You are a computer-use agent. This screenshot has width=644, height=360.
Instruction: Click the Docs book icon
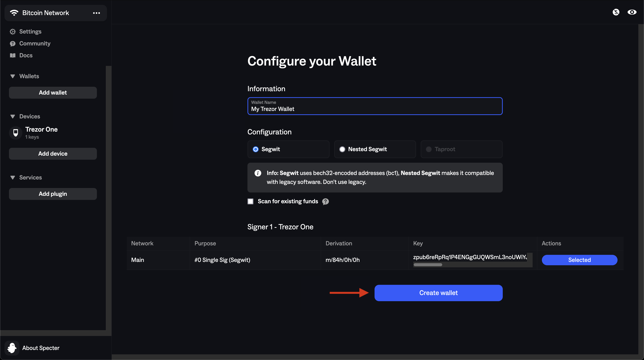click(12, 55)
